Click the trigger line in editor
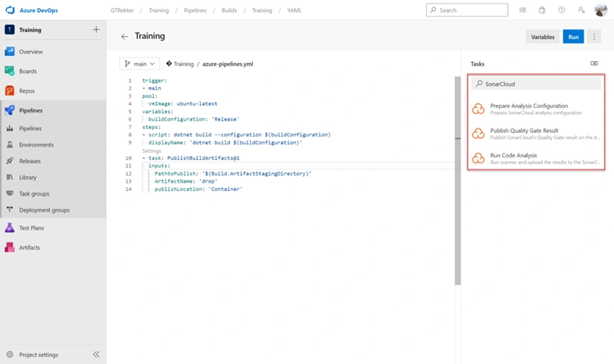 (x=155, y=81)
